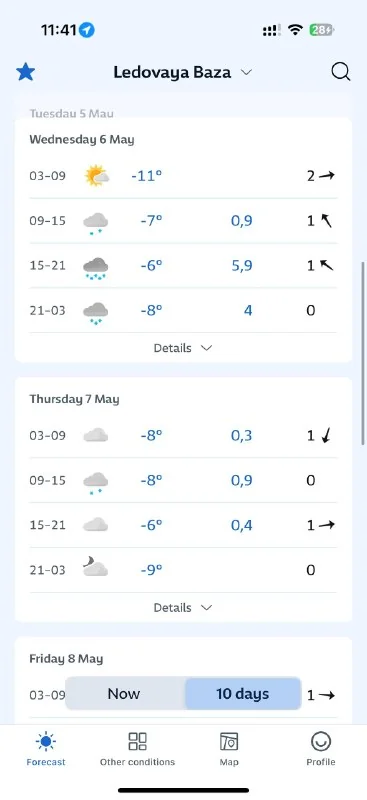Tap the Wednesday 09-15 forecast row
This screenshot has width=367, height=800.
pos(183,221)
